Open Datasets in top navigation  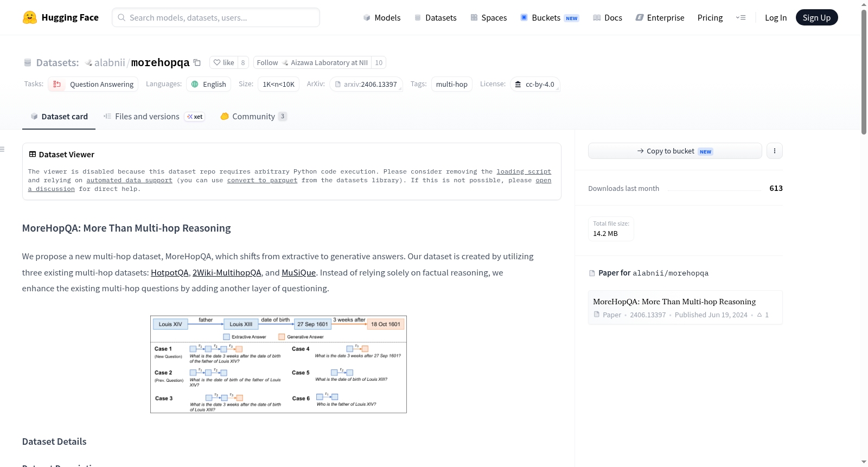435,17
